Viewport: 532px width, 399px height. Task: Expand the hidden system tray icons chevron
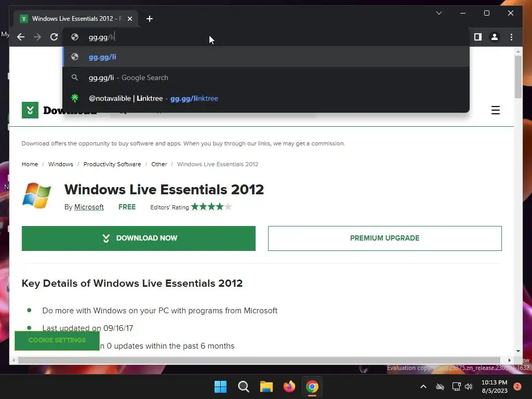[423, 387]
